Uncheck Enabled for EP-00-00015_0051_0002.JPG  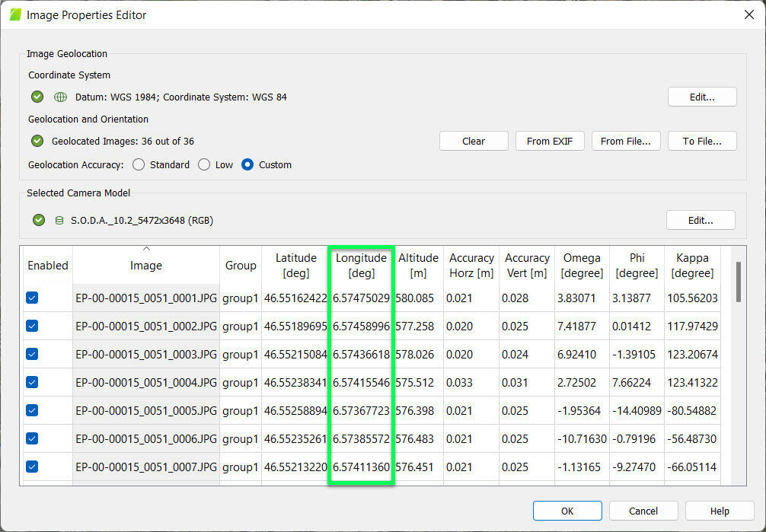pyautogui.click(x=32, y=326)
